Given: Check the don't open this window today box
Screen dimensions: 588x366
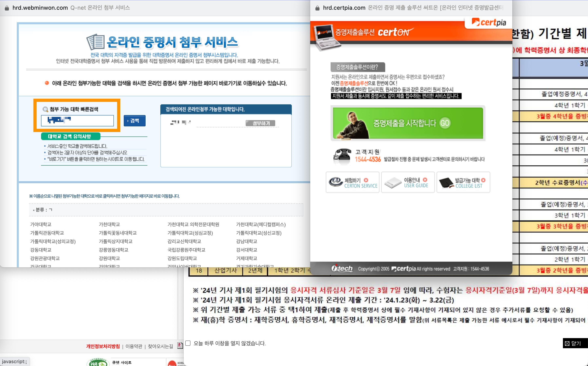Looking at the screenshot, I should click(188, 343).
